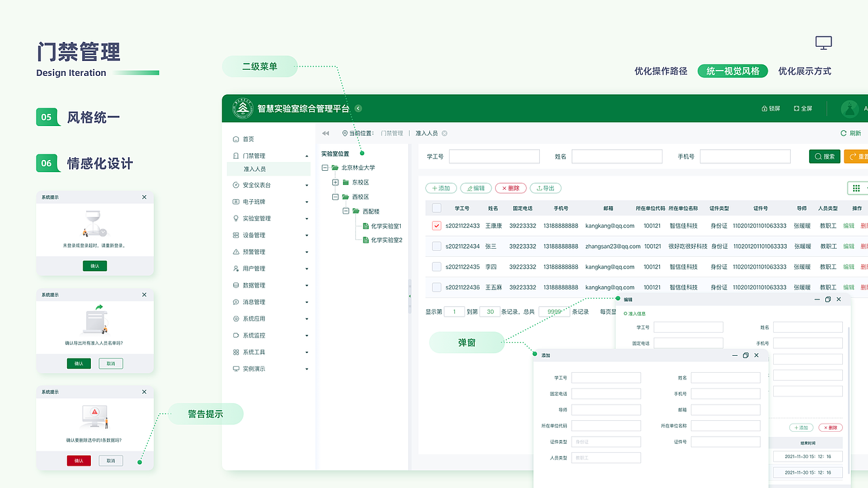This screenshot has width=868, height=488.
Task: Close the login-timeout 系统提示 dialog
Action: pyautogui.click(x=144, y=197)
